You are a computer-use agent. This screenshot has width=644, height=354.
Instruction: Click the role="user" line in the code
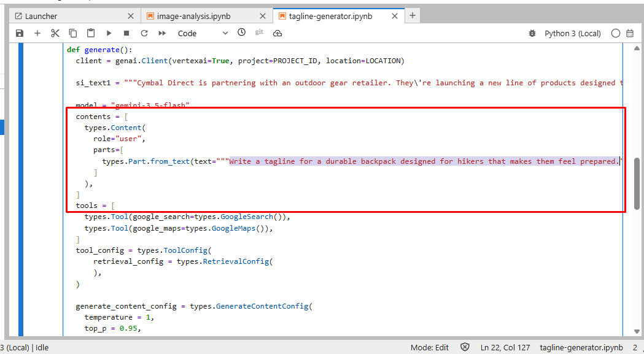[x=120, y=139]
